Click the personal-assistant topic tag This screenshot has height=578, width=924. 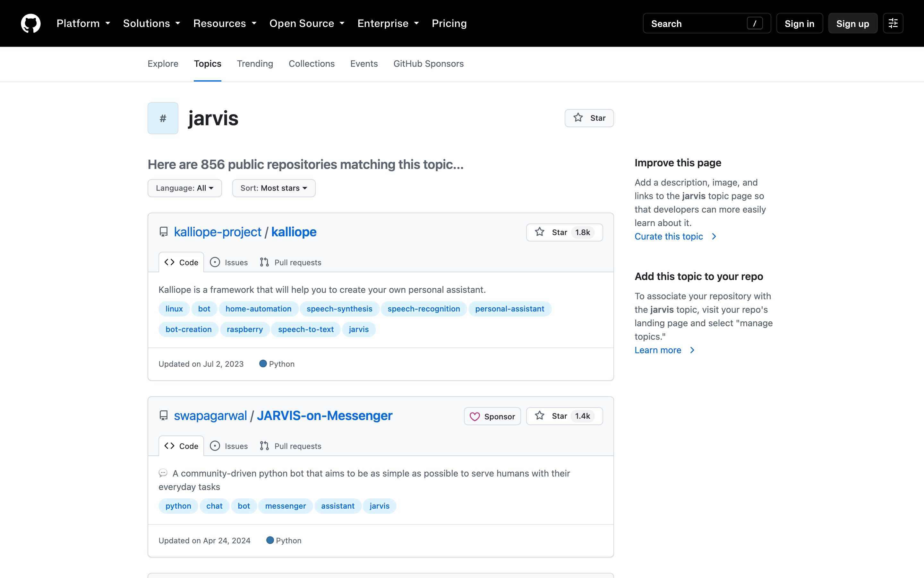(510, 309)
